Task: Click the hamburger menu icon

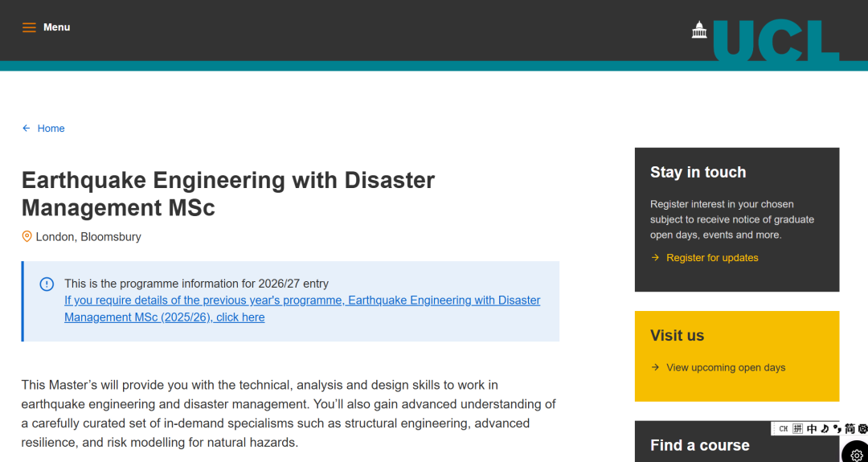Action: pos(29,27)
